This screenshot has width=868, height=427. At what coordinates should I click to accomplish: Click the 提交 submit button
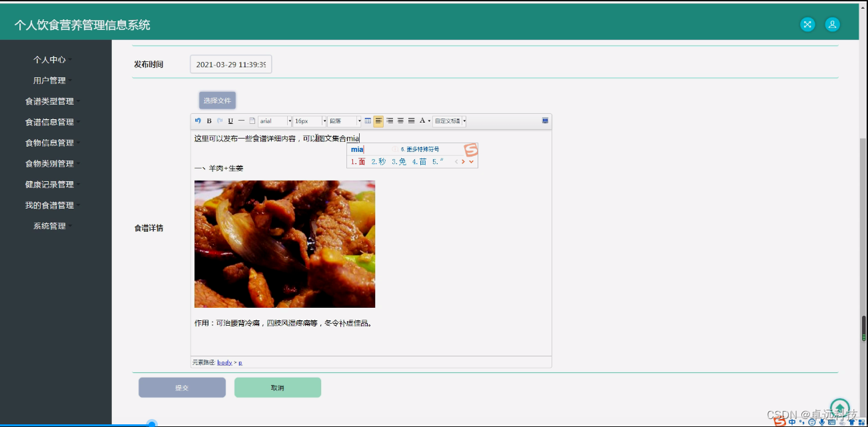pyautogui.click(x=182, y=387)
